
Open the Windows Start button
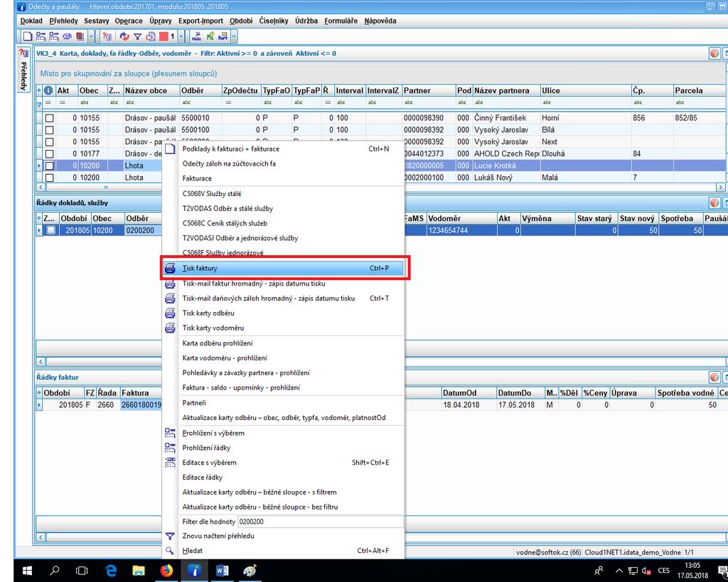click(x=27, y=571)
